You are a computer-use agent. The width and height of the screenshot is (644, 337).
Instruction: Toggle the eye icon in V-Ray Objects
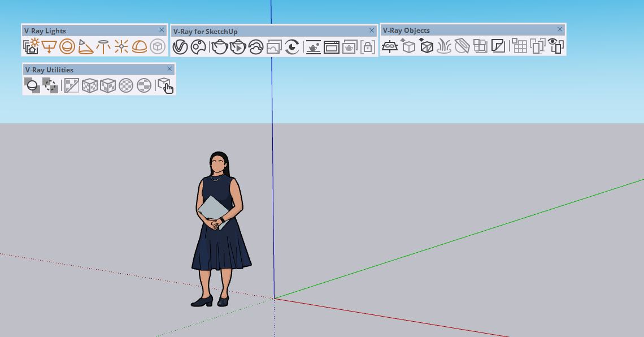pyautogui.click(x=556, y=46)
